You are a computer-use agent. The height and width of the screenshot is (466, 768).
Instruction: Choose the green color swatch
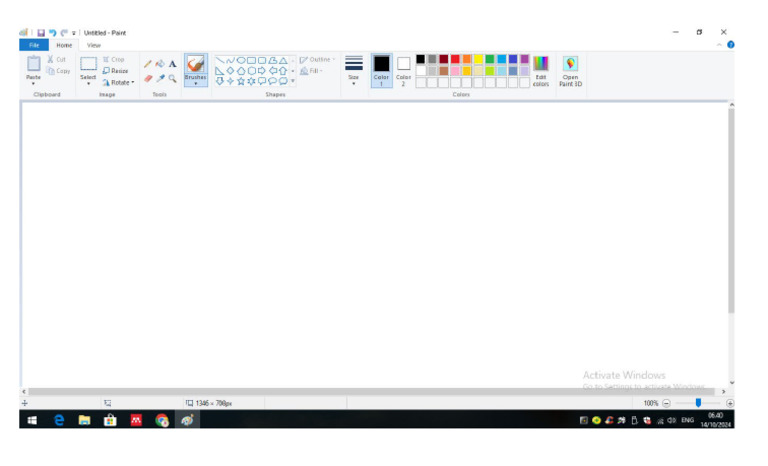[490, 59]
